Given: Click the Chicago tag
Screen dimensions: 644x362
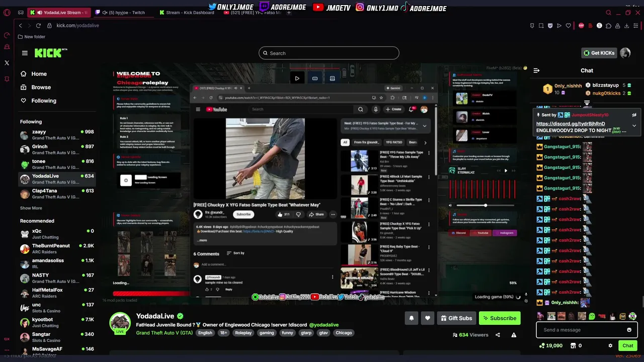Looking at the screenshot, I should click(x=344, y=333).
